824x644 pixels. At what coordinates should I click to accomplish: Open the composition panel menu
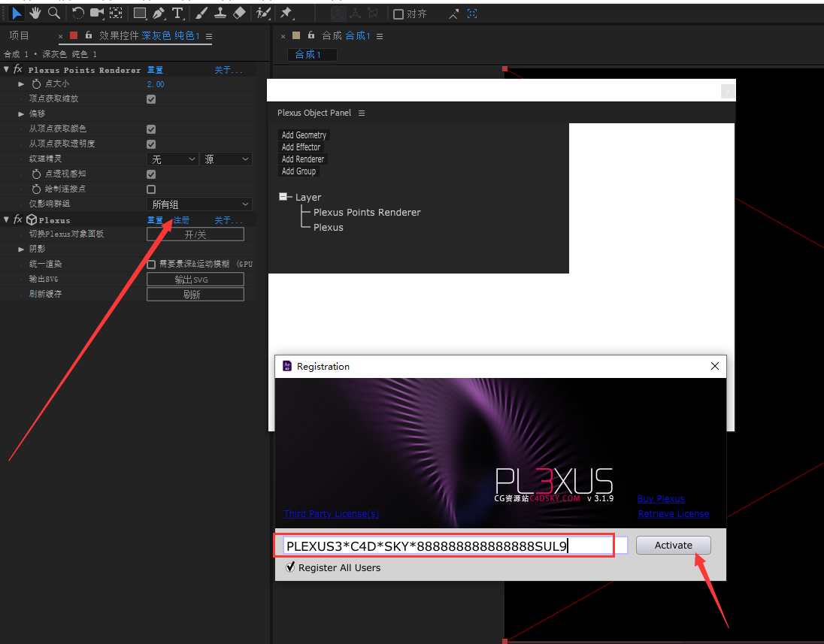click(380, 36)
